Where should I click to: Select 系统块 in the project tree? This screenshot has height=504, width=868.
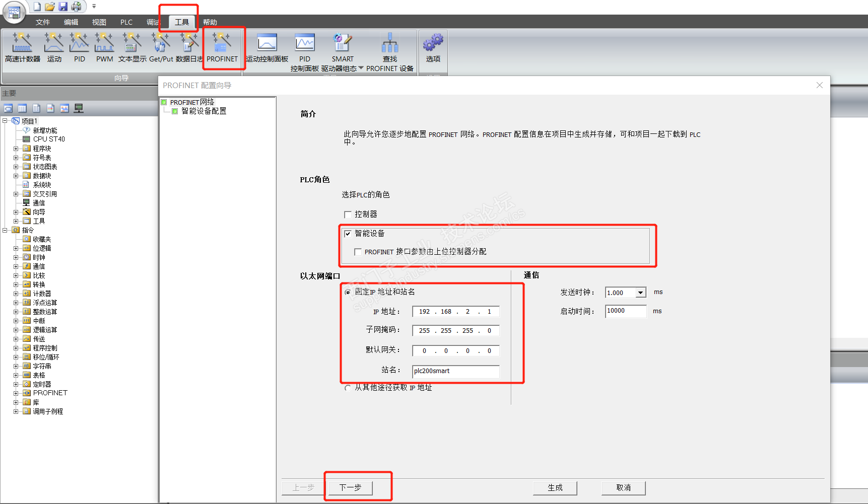tap(42, 185)
